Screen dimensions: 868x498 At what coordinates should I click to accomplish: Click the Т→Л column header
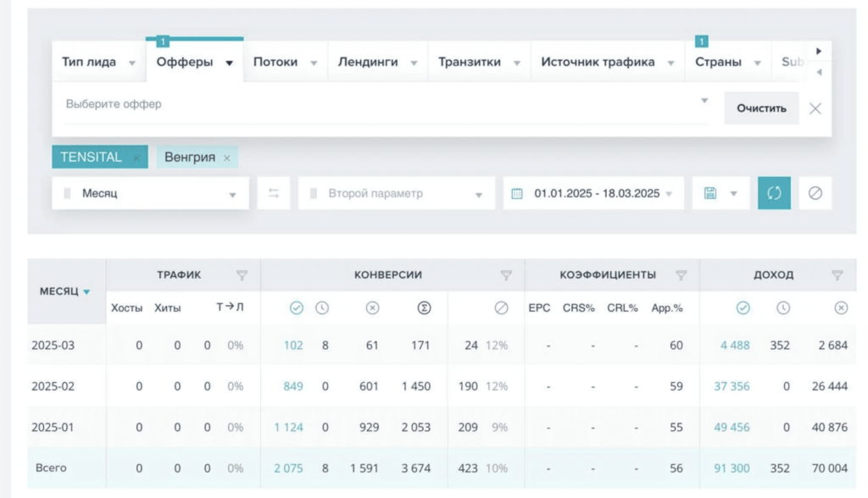230,307
